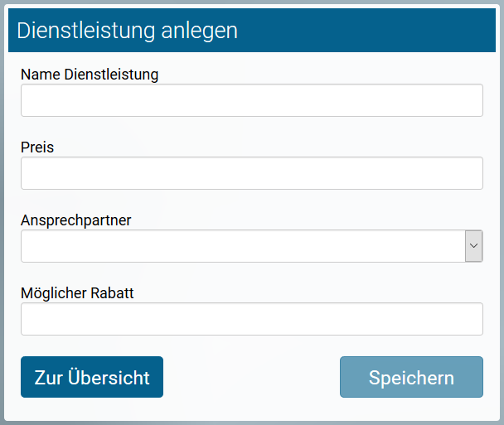Screen dimensions: 504x425
Task: Return to the overview page
Action: pyautogui.click(x=92, y=377)
